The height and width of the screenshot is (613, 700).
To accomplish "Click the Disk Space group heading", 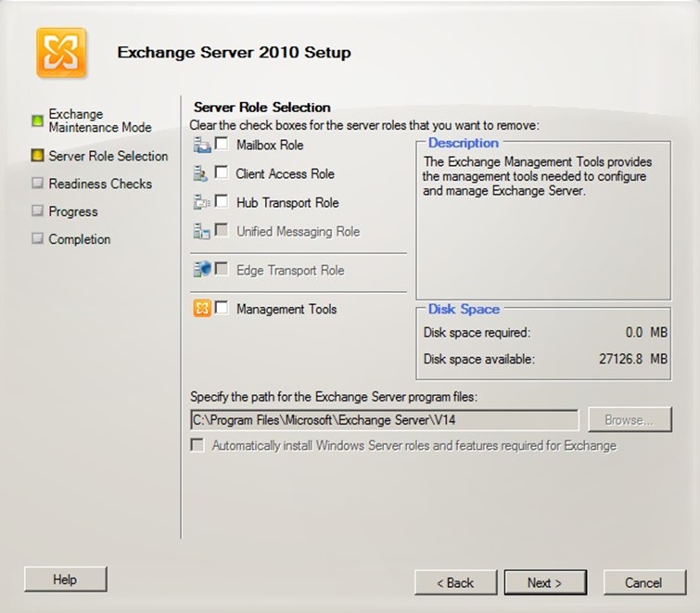I will click(x=464, y=309).
